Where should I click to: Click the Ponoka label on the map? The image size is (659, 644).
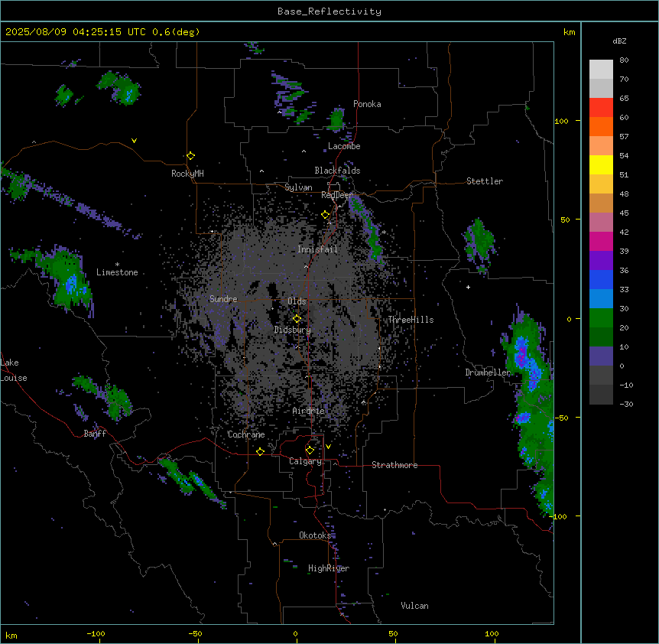(367, 104)
